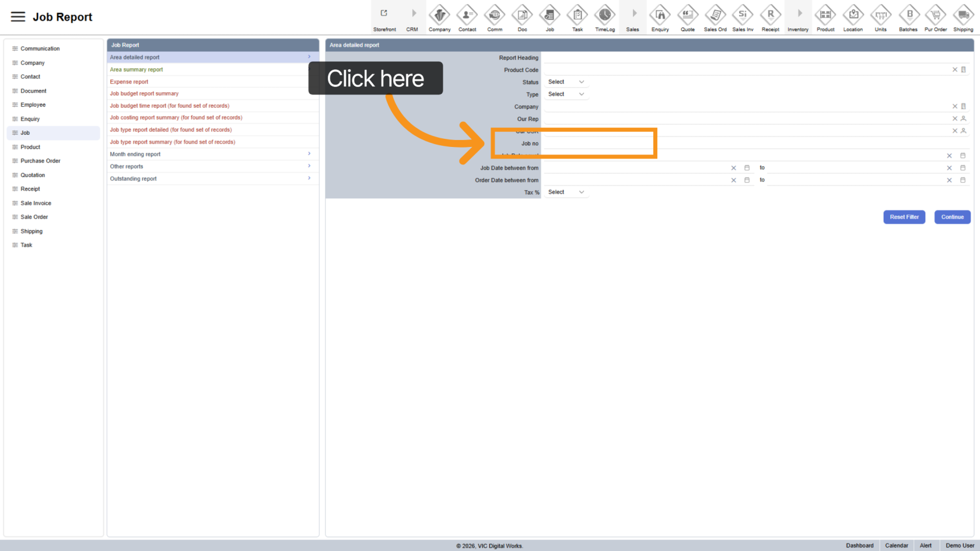Image resolution: width=980 pixels, height=551 pixels.
Task: Click the Shipping truck icon
Action: pyautogui.click(x=963, y=15)
